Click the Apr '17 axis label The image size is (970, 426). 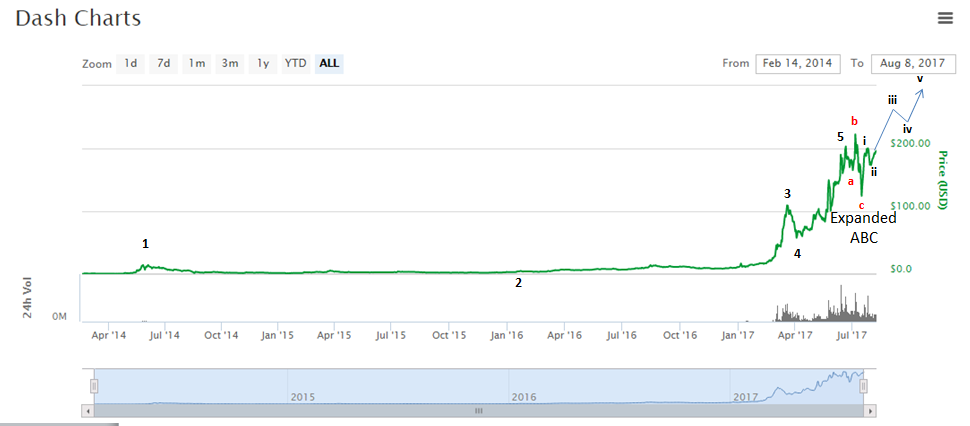(796, 335)
